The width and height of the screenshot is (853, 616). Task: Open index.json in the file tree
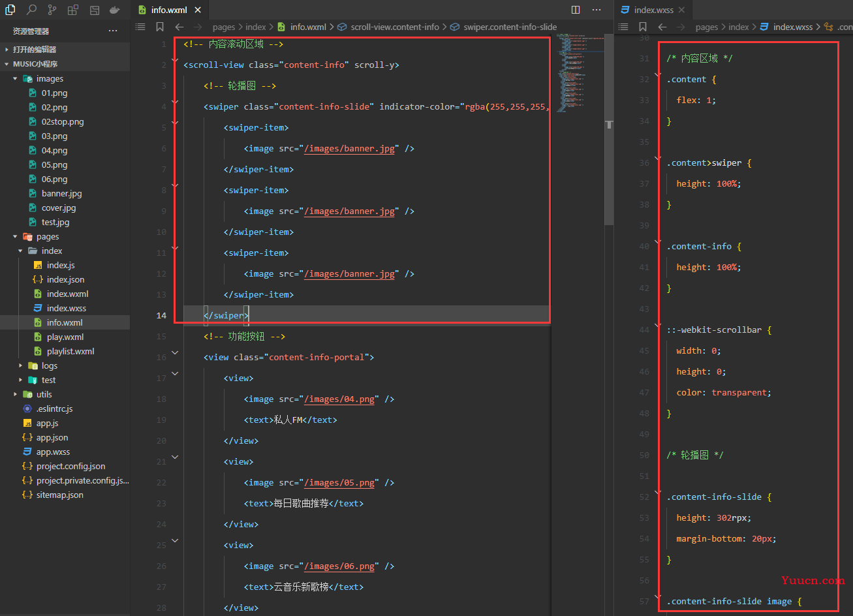pos(65,279)
